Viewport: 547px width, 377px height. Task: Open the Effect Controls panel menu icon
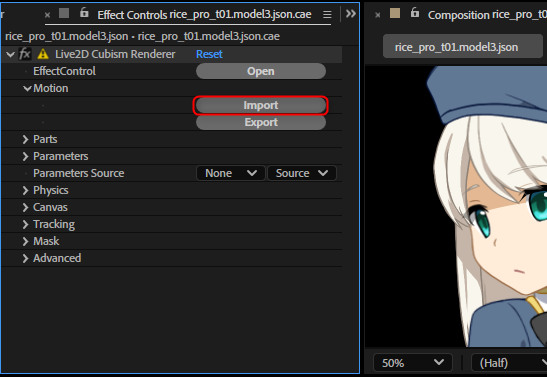(x=327, y=15)
